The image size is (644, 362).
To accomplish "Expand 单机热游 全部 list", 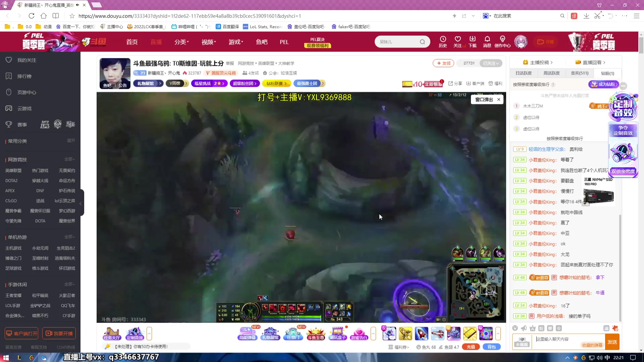I will point(69,237).
